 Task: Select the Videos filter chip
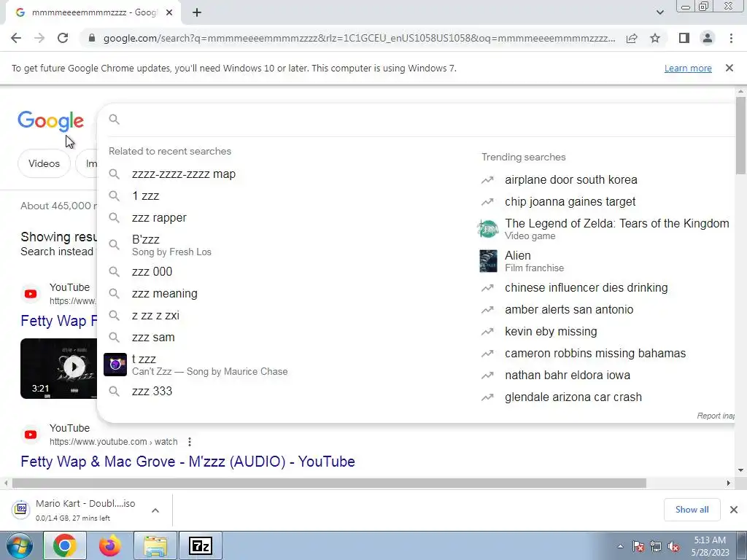click(x=44, y=163)
